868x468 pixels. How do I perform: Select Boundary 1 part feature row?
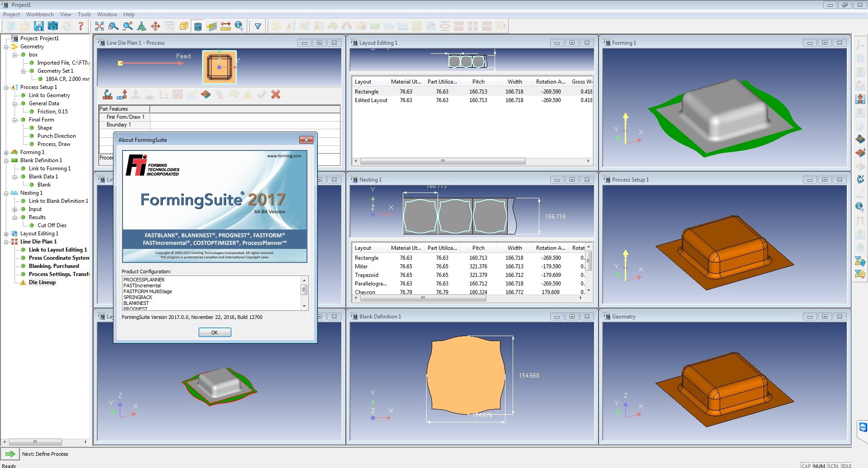click(x=219, y=125)
